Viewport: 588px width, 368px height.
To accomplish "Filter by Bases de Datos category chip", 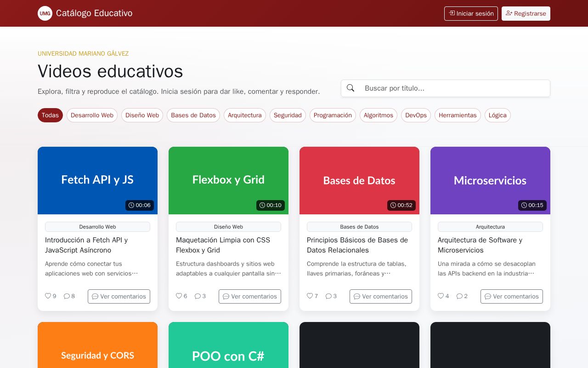I will 193,115.
